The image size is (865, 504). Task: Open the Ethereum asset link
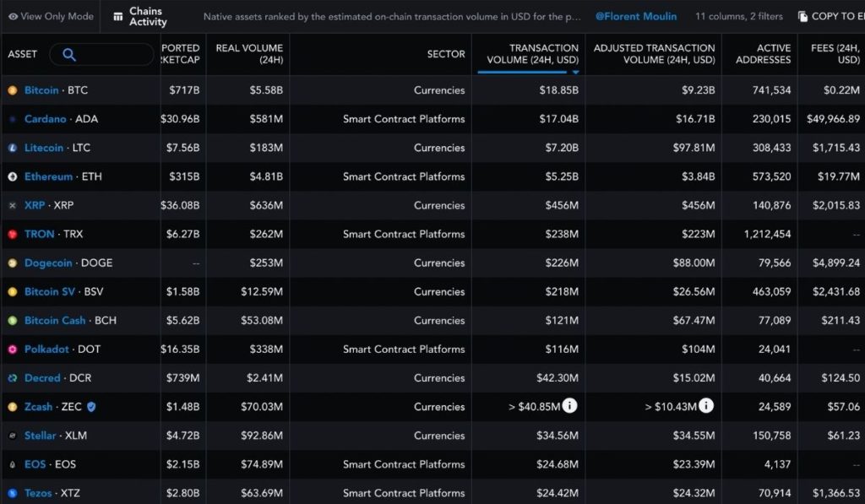[x=48, y=176]
